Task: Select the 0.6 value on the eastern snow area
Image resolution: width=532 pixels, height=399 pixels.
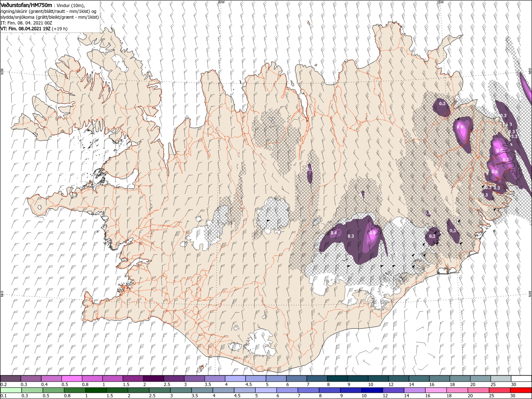Action: click(495, 172)
